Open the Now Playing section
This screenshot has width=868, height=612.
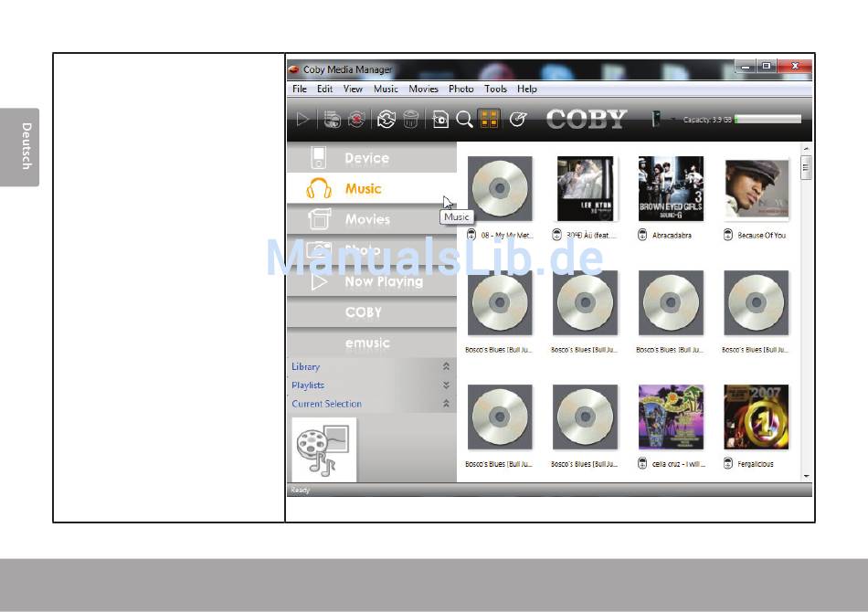pyautogui.click(x=372, y=281)
